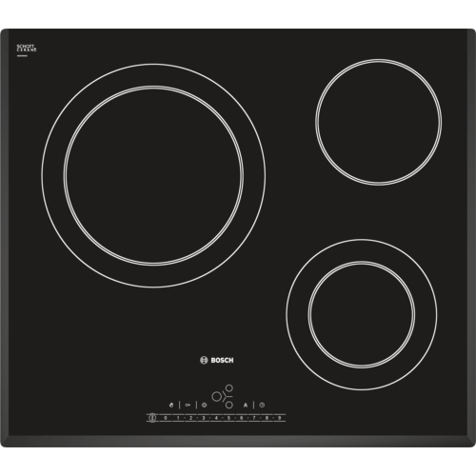
Task: Activate the childproof lock key icon
Action: point(188,406)
